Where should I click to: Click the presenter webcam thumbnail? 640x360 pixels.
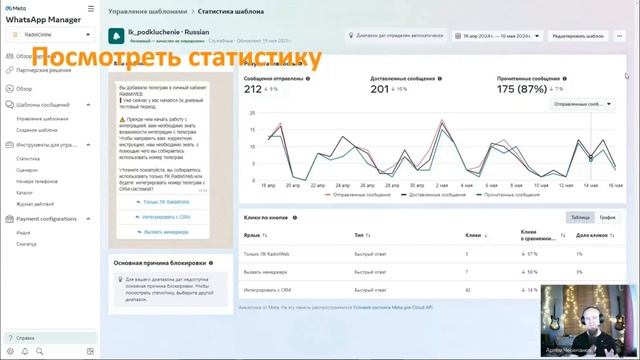pyautogui.click(x=588, y=320)
